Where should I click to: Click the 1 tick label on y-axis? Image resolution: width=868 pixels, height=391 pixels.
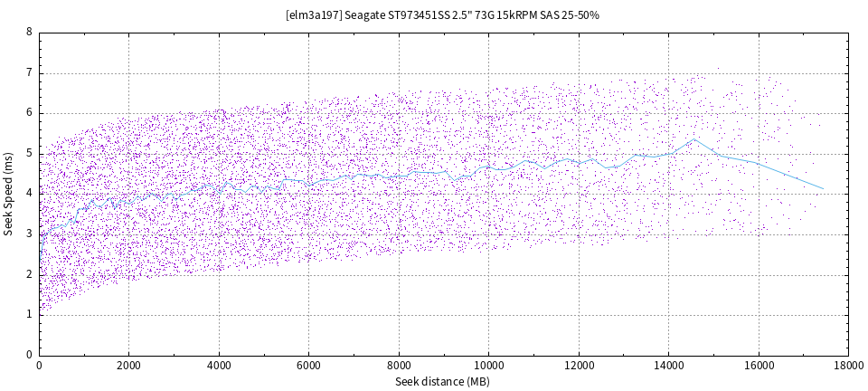[30, 314]
